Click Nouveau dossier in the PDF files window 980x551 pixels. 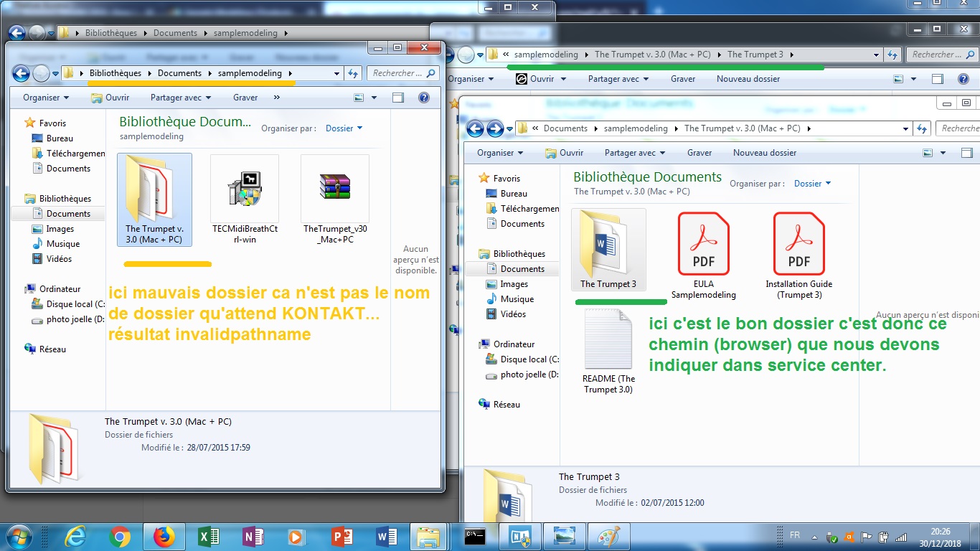pyautogui.click(x=765, y=153)
